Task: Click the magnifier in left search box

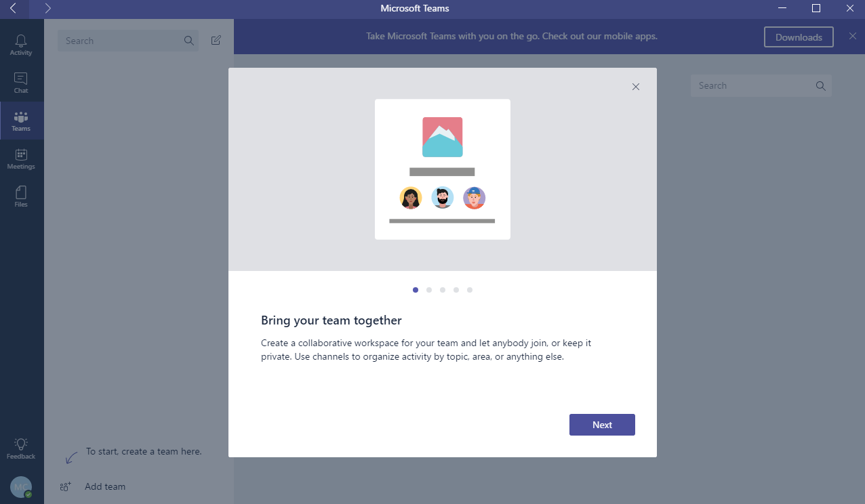Action: tap(188, 41)
